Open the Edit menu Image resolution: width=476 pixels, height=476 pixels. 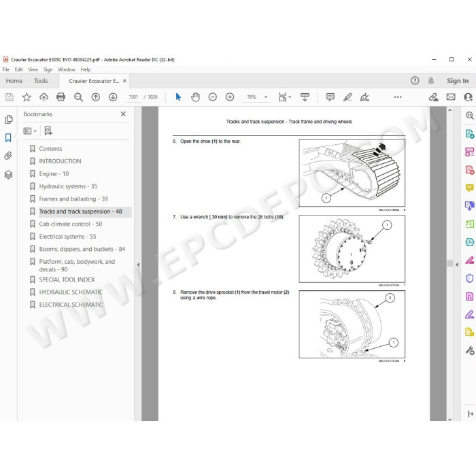(19, 69)
